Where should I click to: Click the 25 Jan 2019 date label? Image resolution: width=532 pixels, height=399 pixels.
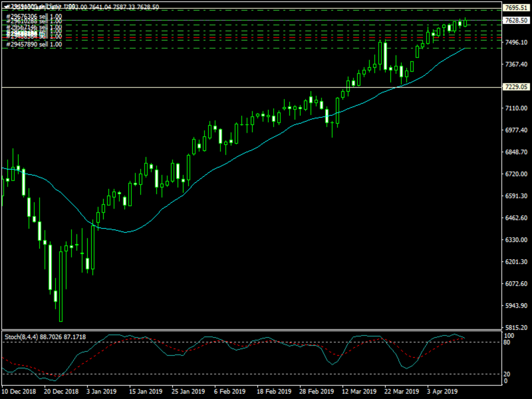point(189,391)
